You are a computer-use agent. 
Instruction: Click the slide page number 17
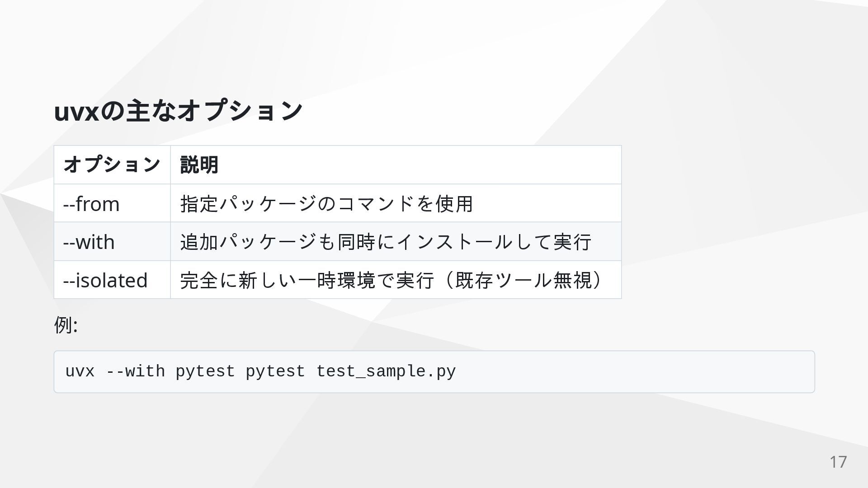[x=838, y=462]
